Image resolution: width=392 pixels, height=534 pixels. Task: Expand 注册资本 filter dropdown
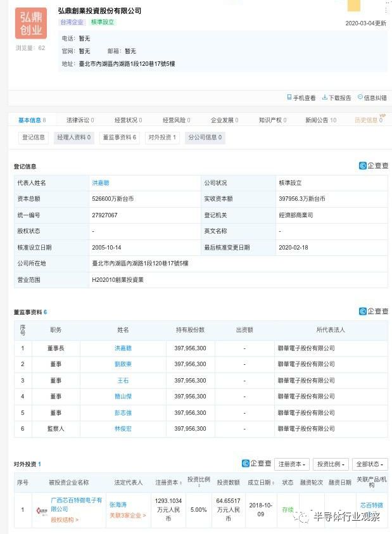pyautogui.click(x=292, y=464)
